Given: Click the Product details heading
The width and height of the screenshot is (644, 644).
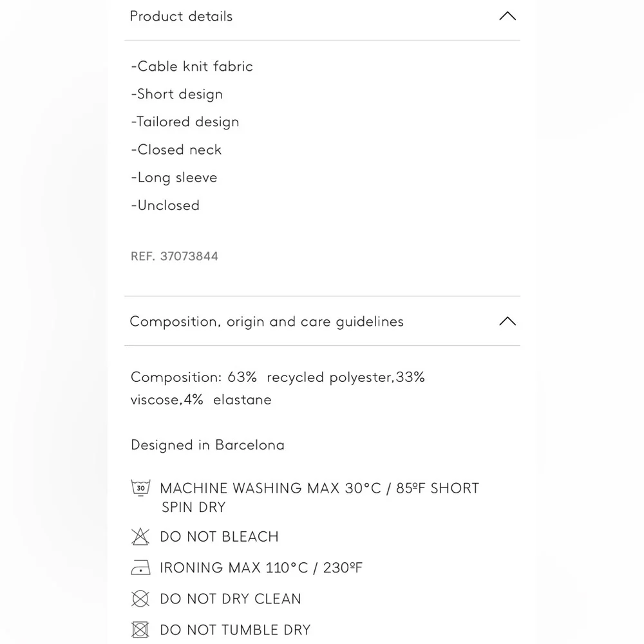Looking at the screenshot, I should tap(181, 17).
